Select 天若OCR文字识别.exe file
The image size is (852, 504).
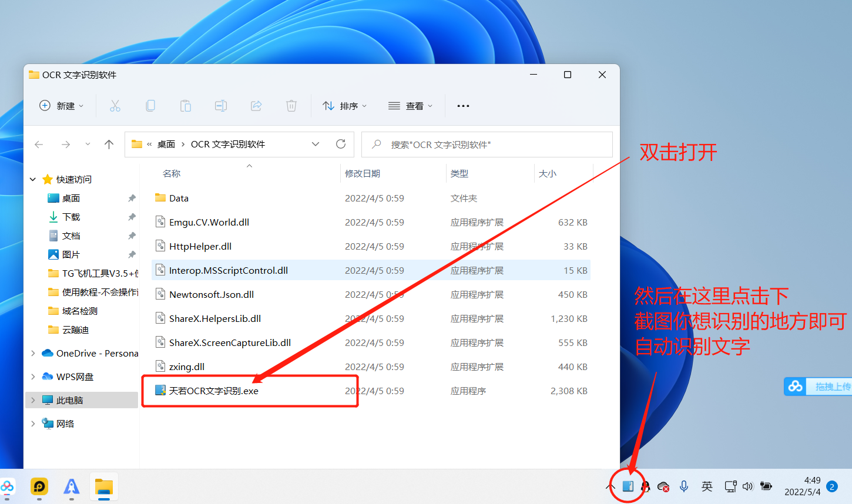coord(214,391)
